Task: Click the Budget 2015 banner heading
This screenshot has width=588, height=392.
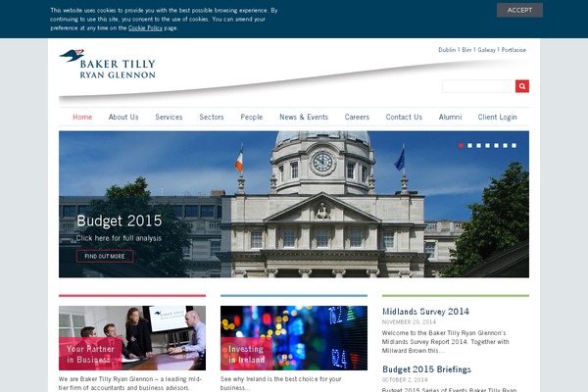Action: 120,220
